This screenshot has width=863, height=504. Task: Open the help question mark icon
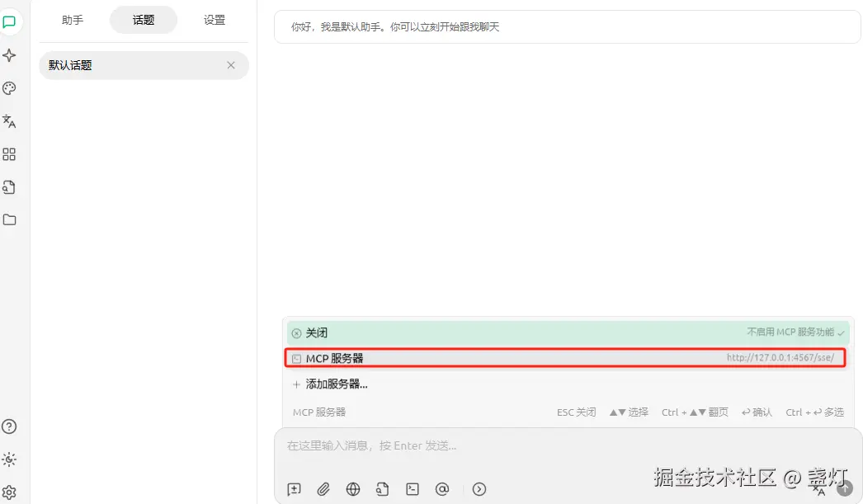point(9,426)
